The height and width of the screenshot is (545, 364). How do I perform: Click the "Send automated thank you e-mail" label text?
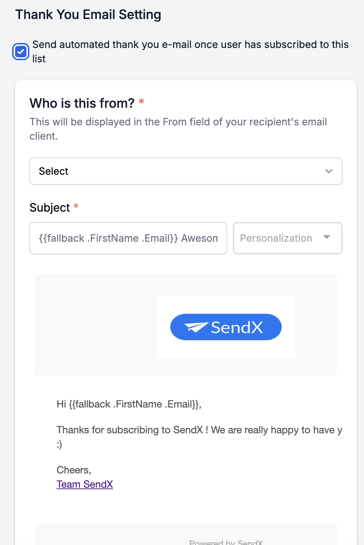[x=190, y=51]
